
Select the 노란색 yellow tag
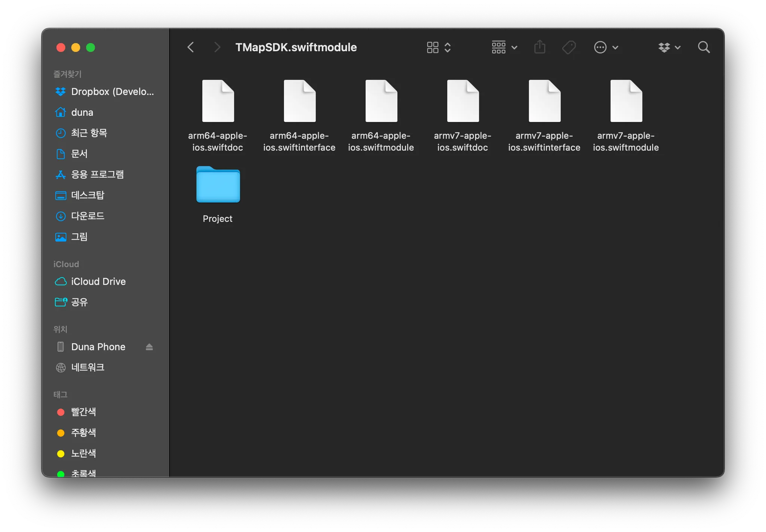83,453
